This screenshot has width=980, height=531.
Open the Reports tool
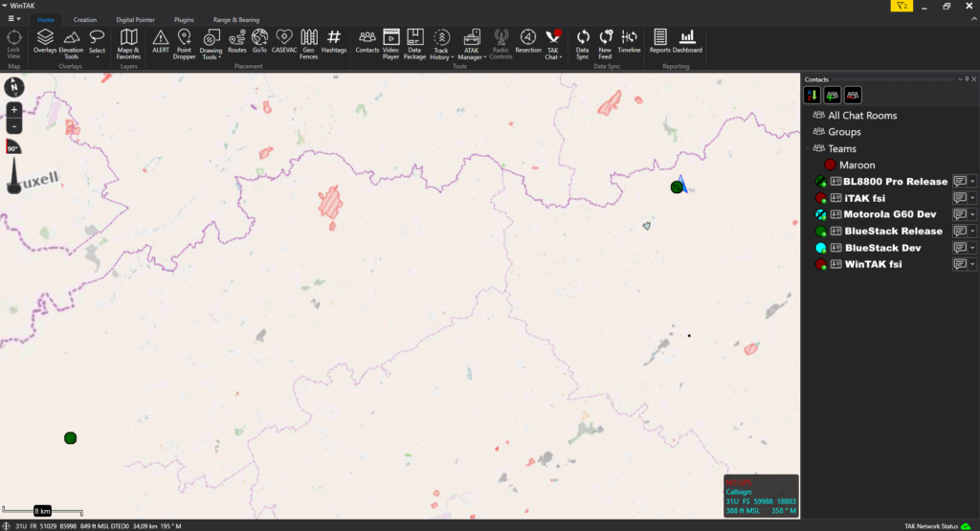[659, 42]
